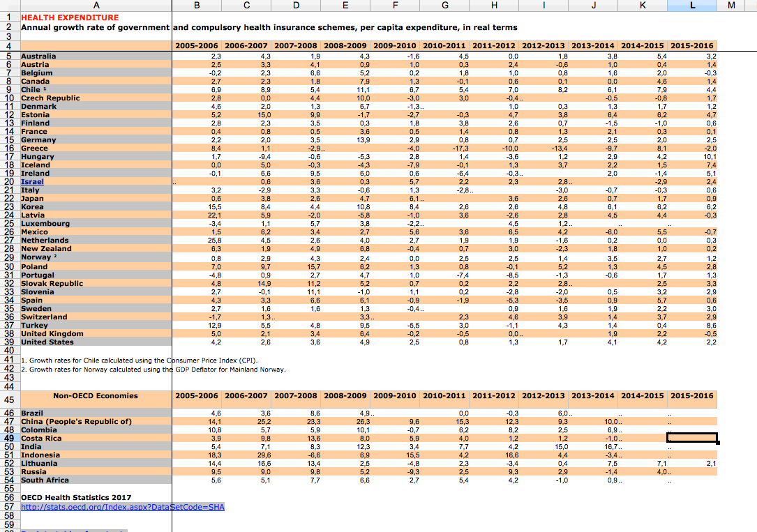Click column header F
Screen dimensions: 757x532
click(x=396, y=6)
